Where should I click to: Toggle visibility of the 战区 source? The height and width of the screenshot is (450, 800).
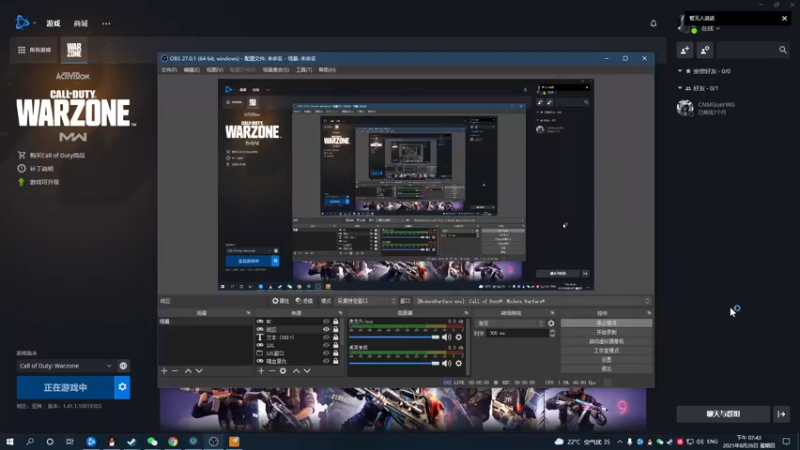point(326,330)
